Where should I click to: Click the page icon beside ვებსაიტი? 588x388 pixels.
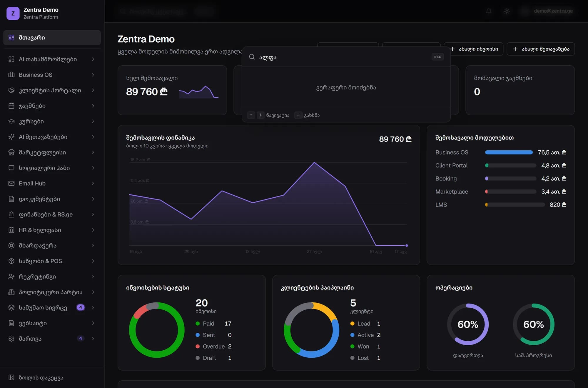point(11,323)
